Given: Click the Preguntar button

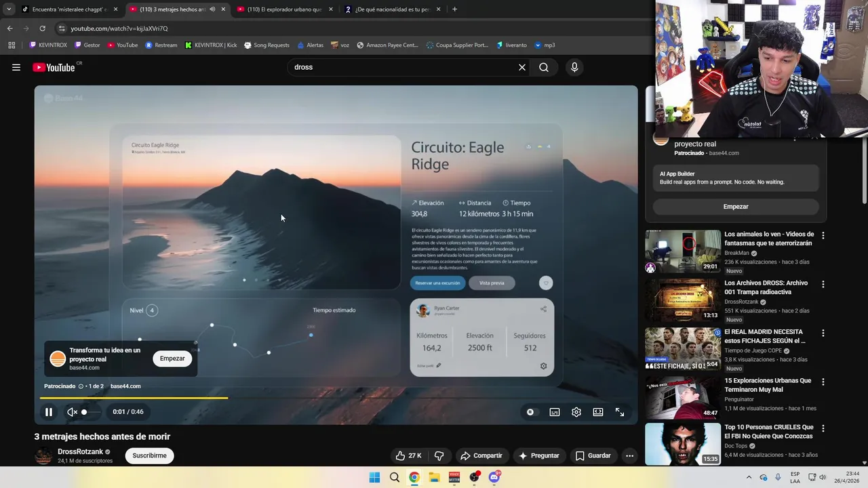Looking at the screenshot, I should (x=539, y=455).
